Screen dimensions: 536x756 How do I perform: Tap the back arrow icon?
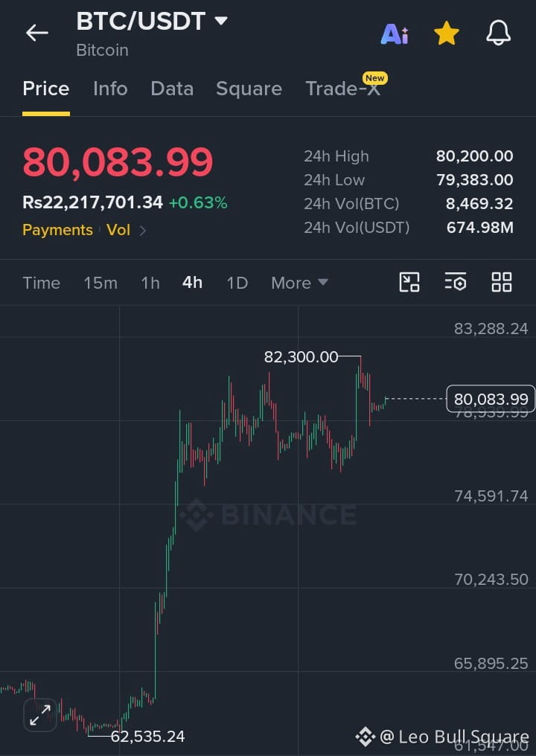pos(36,33)
